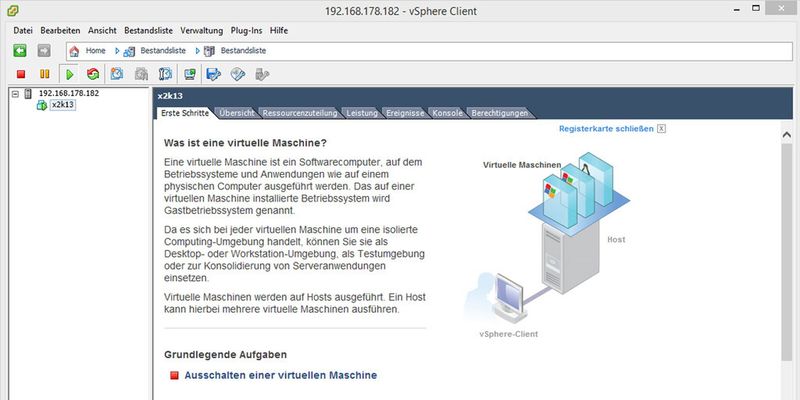Click Registerkarte schließen link
800x400 pixels.
tap(606, 129)
